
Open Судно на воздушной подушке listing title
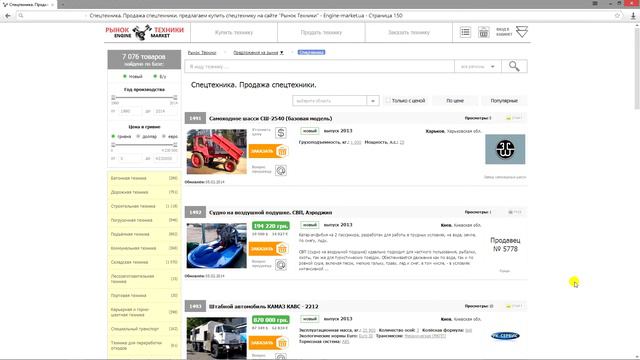click(x=271, y=213)
